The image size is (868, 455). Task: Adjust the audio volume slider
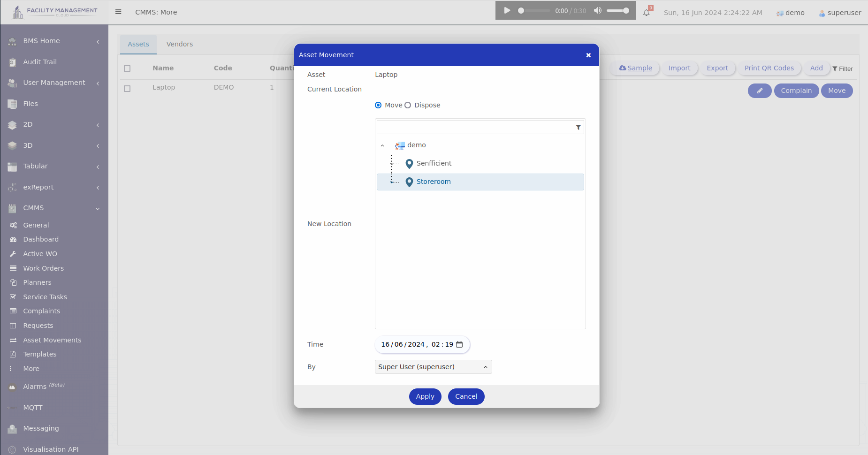(x=618, y=10)
